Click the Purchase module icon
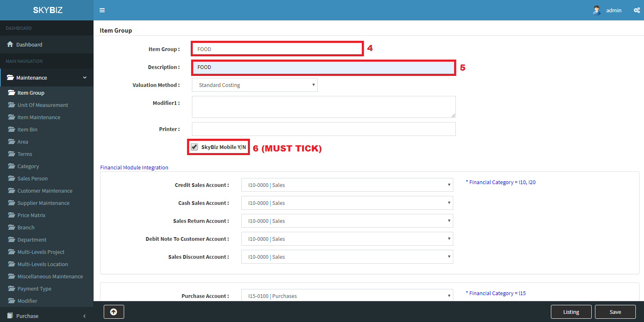Image resolution: width=644 pixels, height=322 pixels. [10, 316]
